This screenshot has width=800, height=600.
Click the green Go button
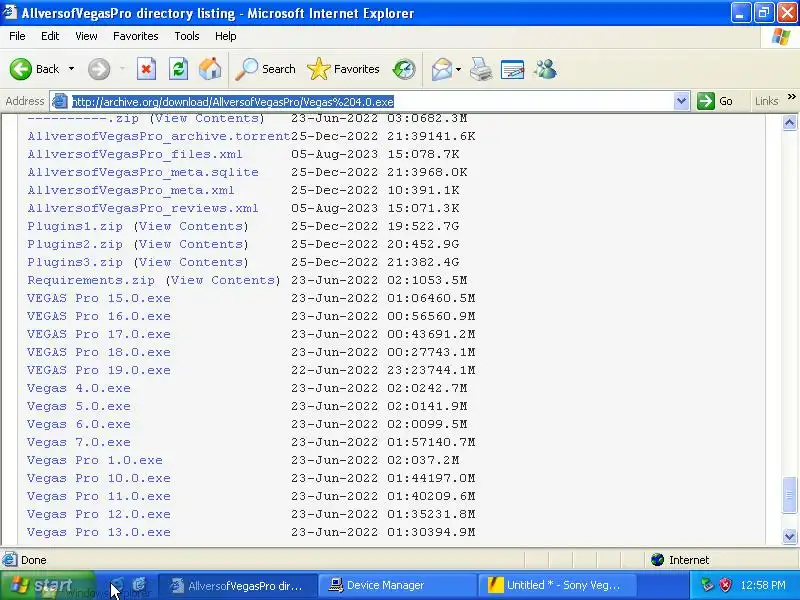(715, 101)
